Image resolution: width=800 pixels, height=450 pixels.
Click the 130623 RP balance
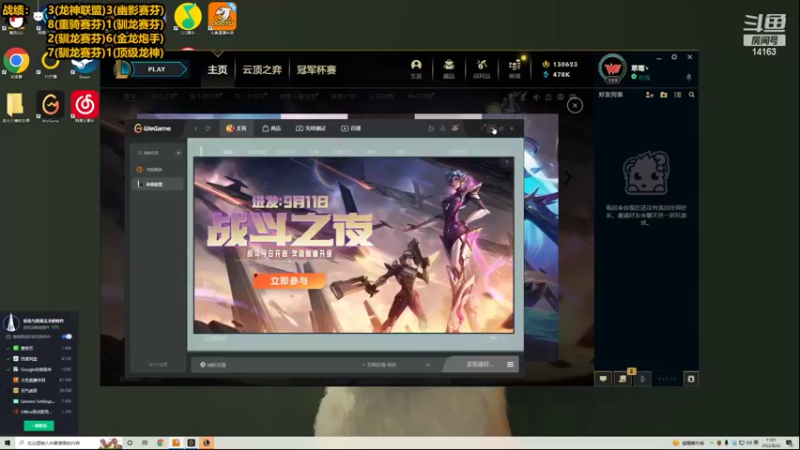coord(560,64)
